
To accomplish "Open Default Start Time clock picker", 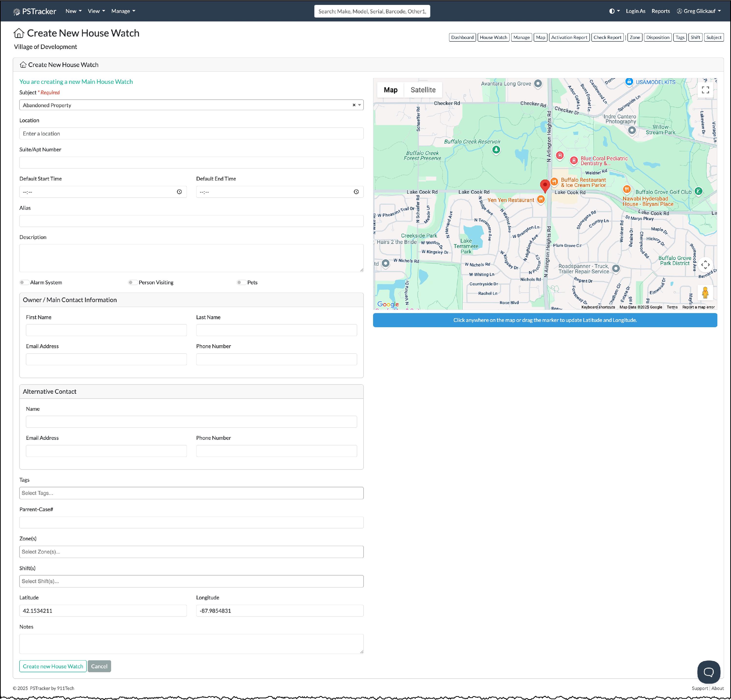I will (x=179, y=192).
